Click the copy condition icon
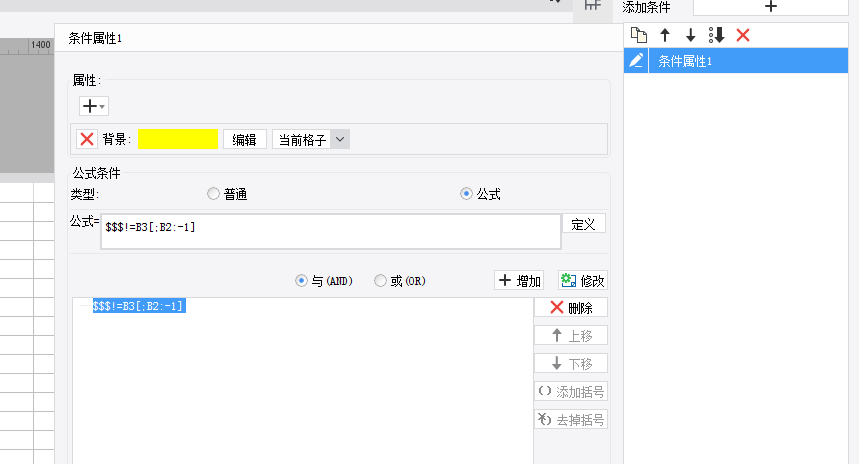Image resolution: width=859 pixels, height=464 pixels. 639,35
